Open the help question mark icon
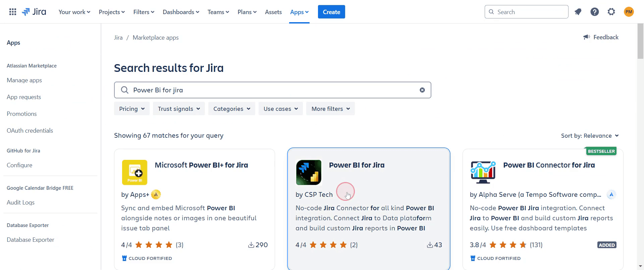The height and width of the screenshot is (270, 644). (x=595, y=12)
